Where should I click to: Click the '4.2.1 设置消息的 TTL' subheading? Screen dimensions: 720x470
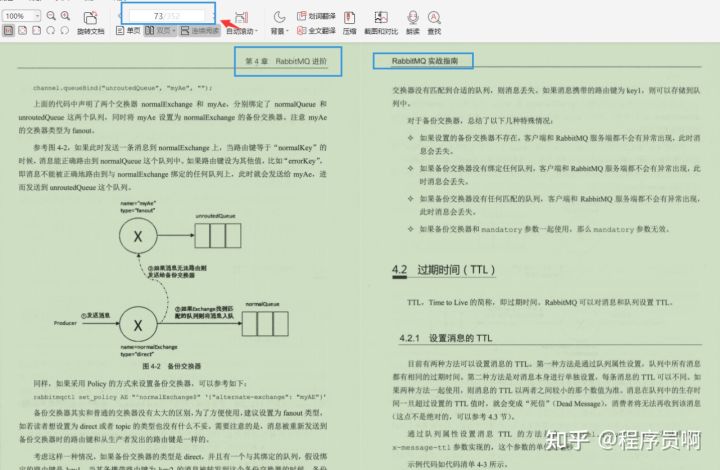click(x=445, y=338)
